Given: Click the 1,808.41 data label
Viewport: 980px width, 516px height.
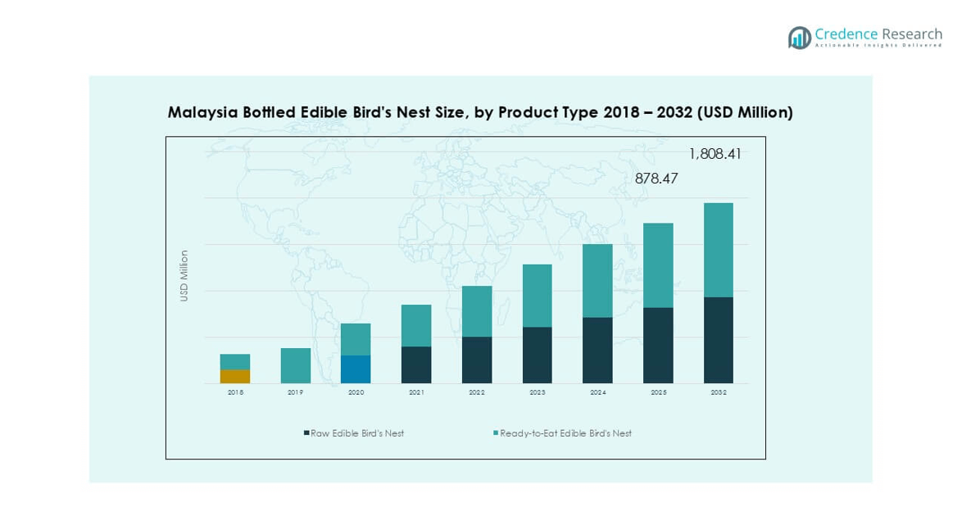Looking at the screenshot, I should coord(715,154).
